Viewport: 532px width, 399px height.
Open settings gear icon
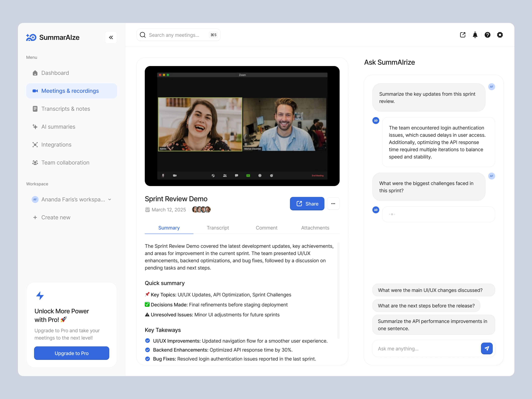pos(500,35)
